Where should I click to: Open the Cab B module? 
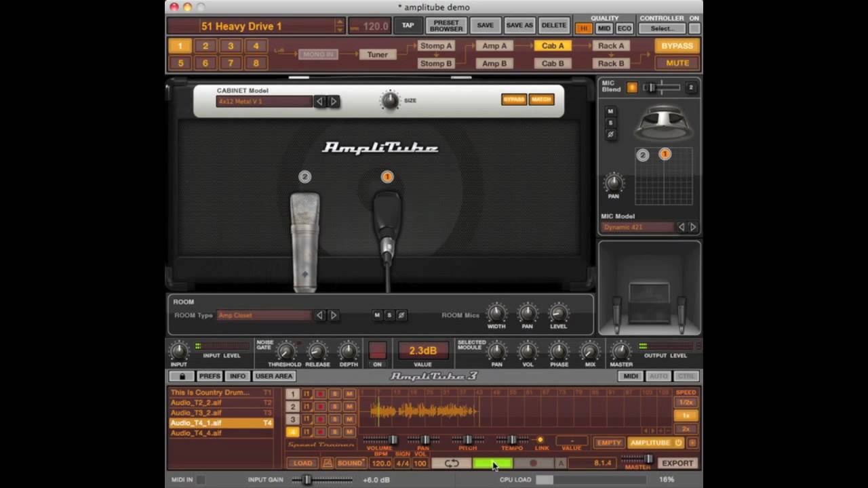tap(553, 64)
